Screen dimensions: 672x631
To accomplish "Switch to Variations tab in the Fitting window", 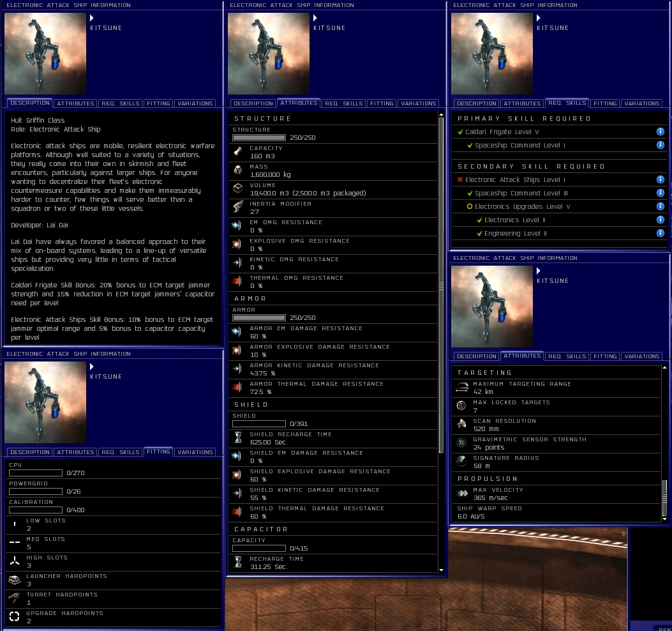I will coord(195,452).
